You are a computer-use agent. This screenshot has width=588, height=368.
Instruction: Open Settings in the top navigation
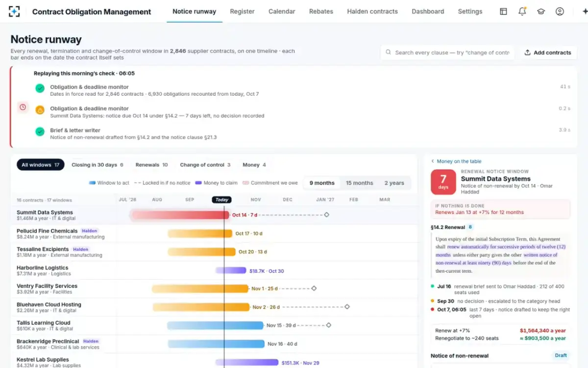click(470, 11)
